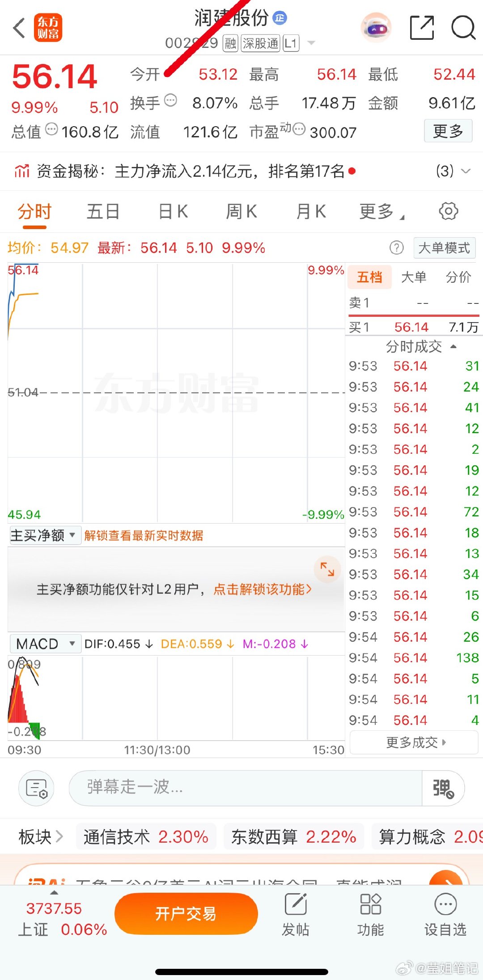Tap the 资金揭秘 chart icon
483x980 pixels.
click(21, 171)
